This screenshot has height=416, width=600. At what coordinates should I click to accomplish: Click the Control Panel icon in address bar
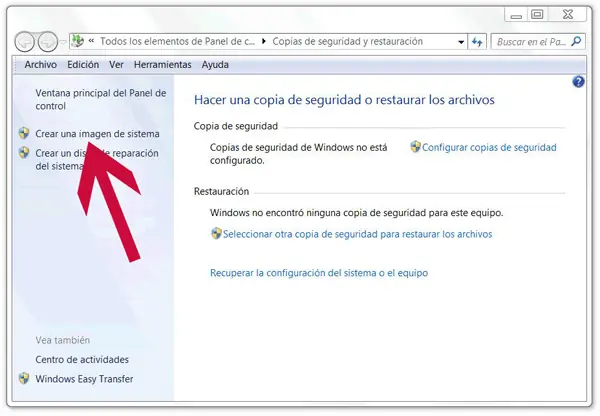click(78, 41)
